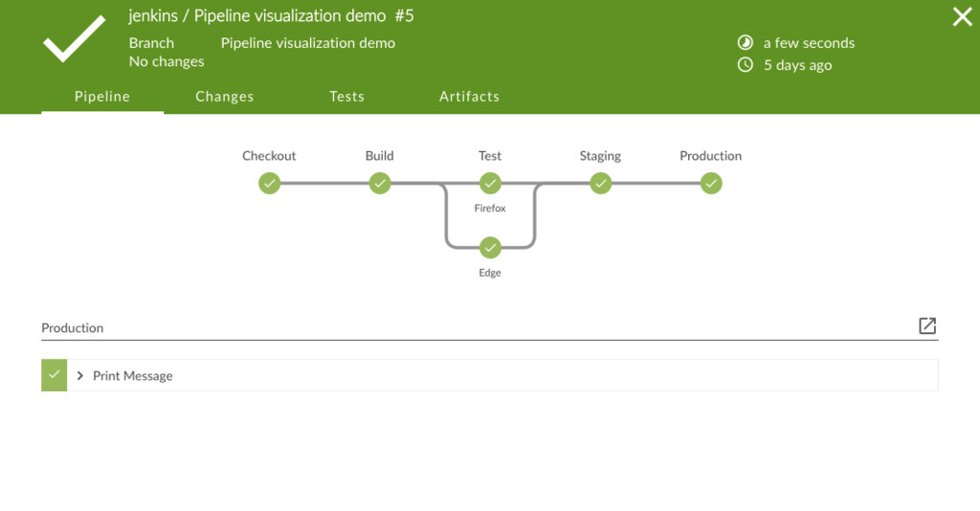Open the Changes tab
The width and height of the screenshot is (980, 511).
225,97
